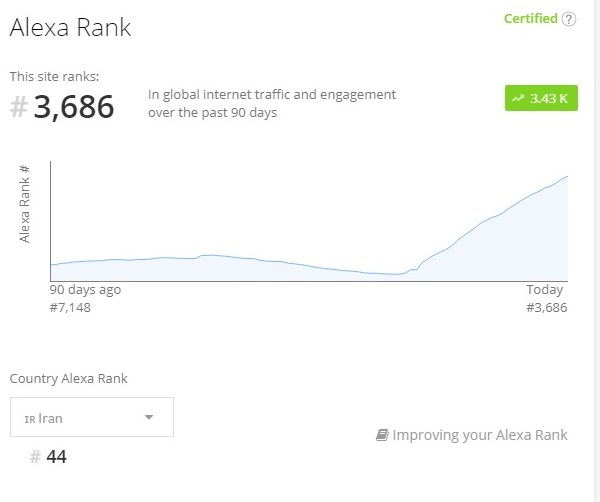Image resolution: width=600 pixels, height=502 pixels.
Task: Click the question mark help icon beside Certified
Action: point(569,19)
